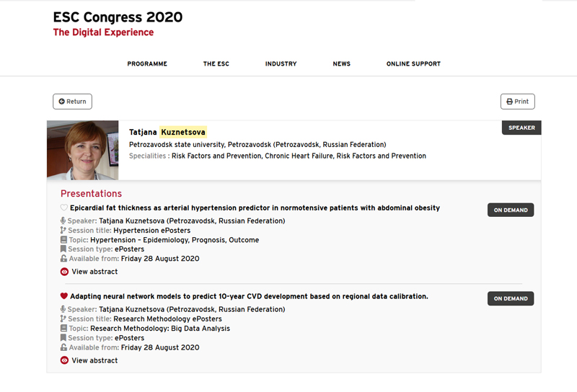Click Tatjana Kuznetsova's profile photo
577x392 pixels.
tap(83, 150)
